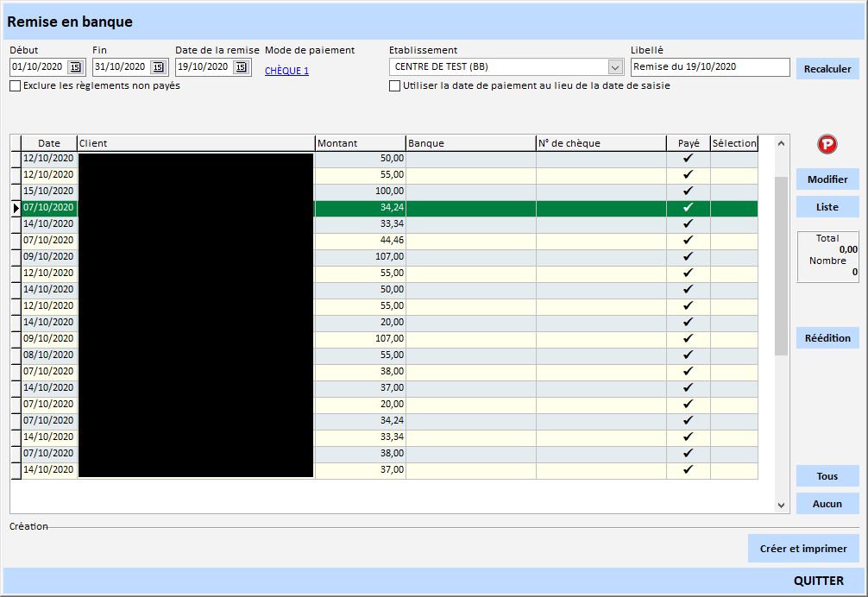
Task: Open the calendar picker for Fin date
Action: pos(158,67)
